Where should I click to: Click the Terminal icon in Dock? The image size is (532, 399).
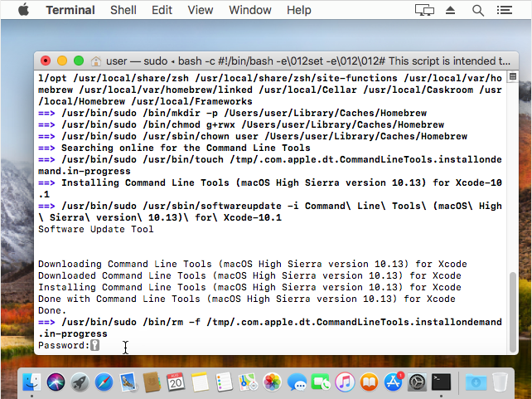click(441, 382)
